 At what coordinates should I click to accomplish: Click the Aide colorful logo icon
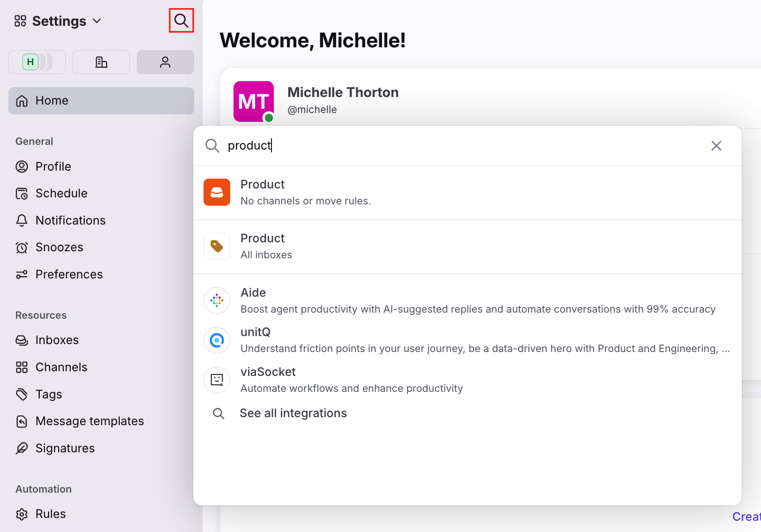tap(217, 300)
